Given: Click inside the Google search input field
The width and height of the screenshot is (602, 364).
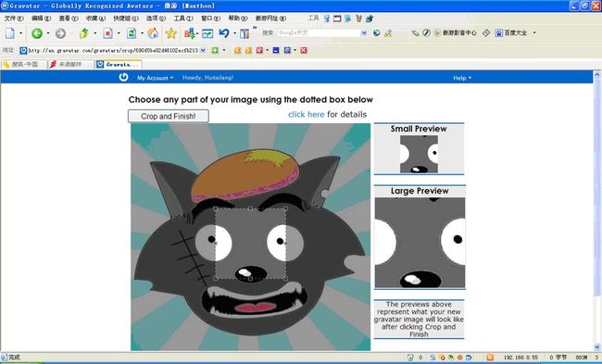Looking at the screenshot, I should tap(319, 33).
